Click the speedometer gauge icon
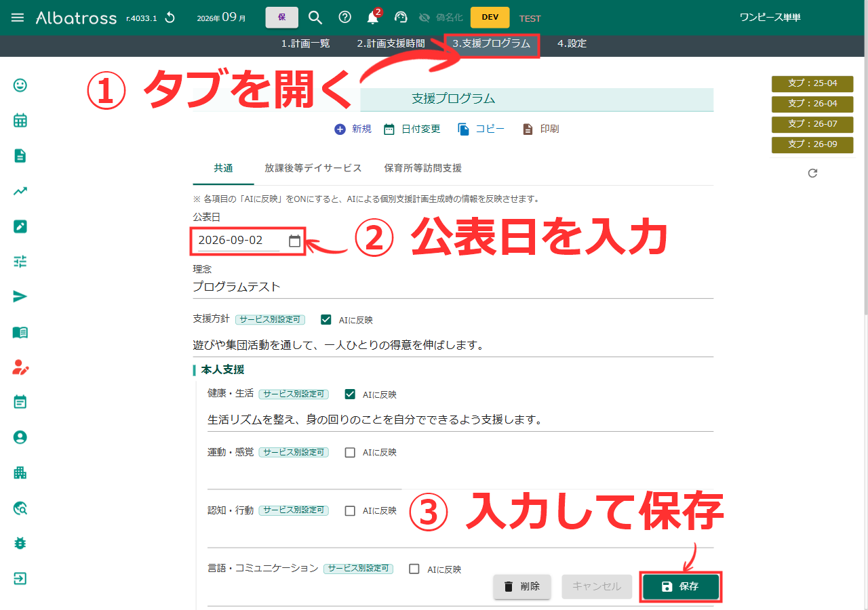Viewport: 868px width, 610px height. pos(401,18)
